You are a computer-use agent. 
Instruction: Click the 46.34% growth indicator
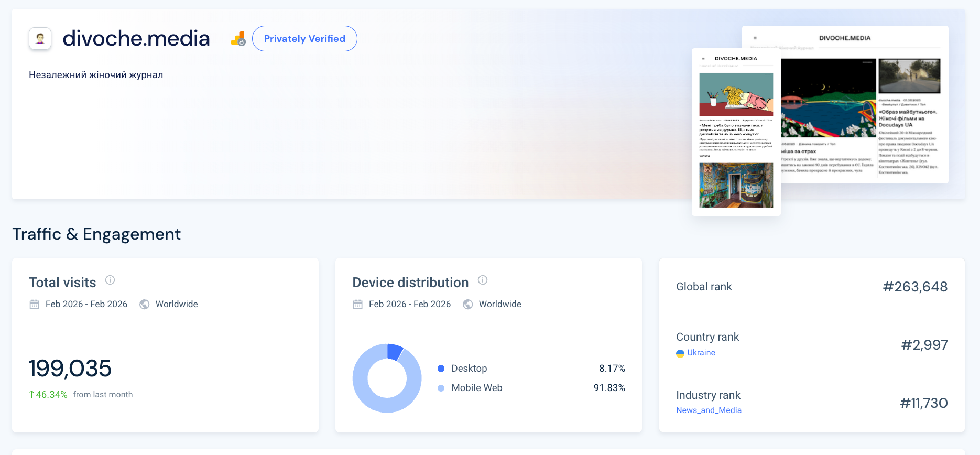48,395
